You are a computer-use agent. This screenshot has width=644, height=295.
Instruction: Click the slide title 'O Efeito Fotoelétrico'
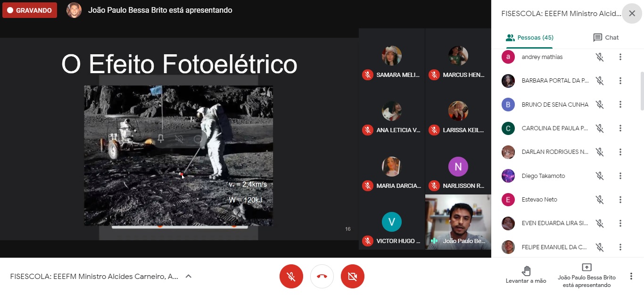pos(179,64)
